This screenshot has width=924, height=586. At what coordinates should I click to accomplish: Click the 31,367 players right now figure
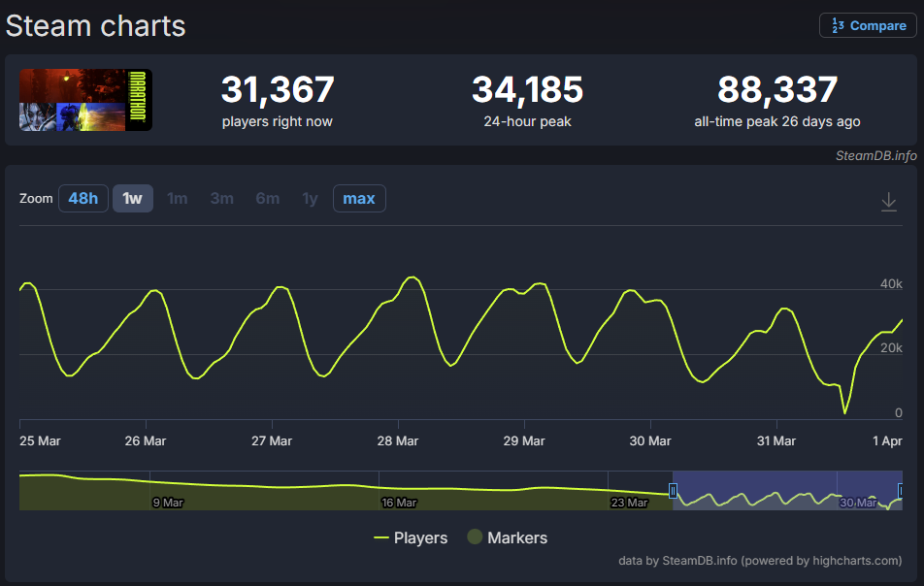click(278, 89)
